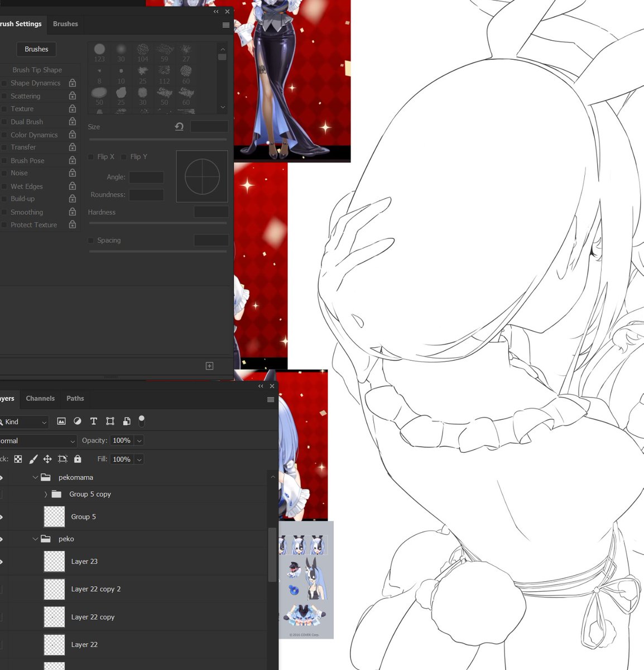Create new brush with the plus icon
Screen dimensions: 644x670
pyautogui.click(x=209, y=366)
